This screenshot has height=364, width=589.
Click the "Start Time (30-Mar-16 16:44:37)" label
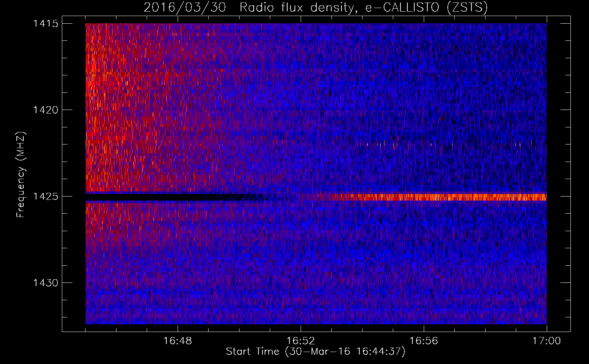(x=316, y=352)
